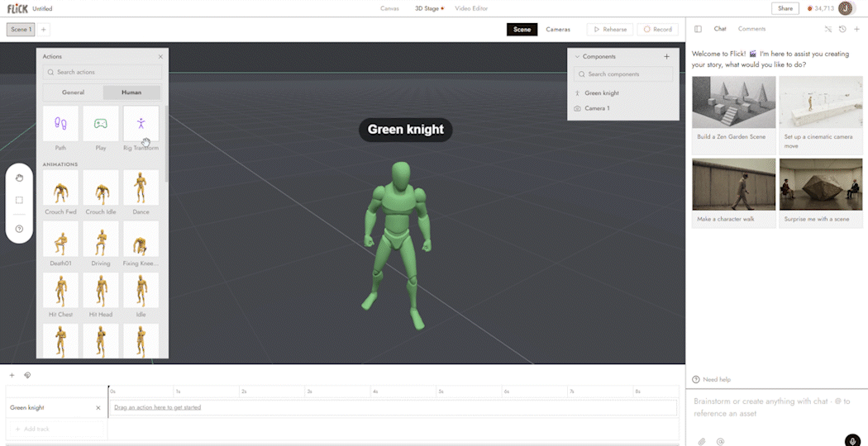Attach a file with paperclip icon
868x446 pixels.
coord(701,442)
